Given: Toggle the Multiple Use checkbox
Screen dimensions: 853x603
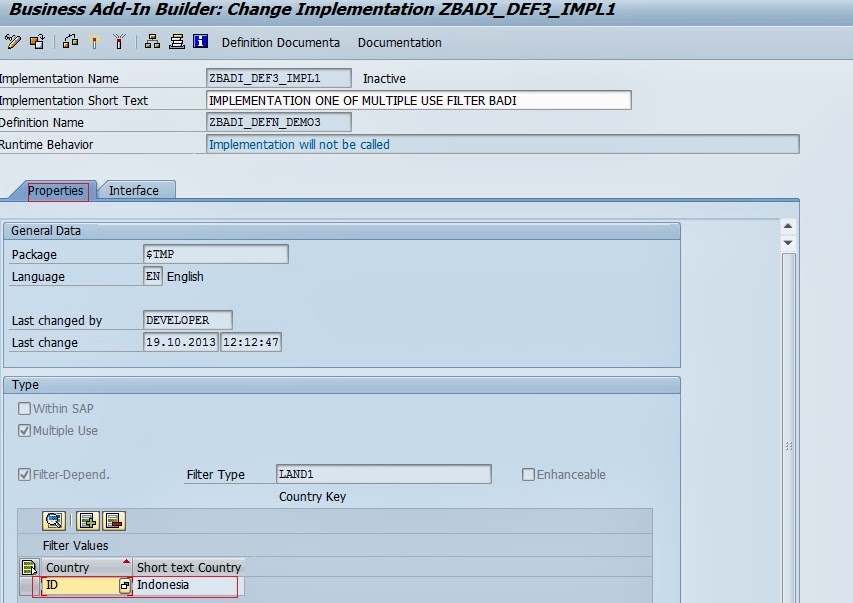Looking at the screenshot, I should pyautogui.click(x=24, y=430).
